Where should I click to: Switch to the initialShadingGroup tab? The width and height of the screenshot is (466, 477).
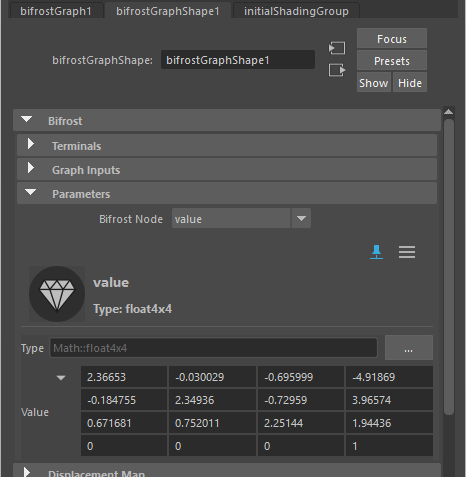coord(296,11)
